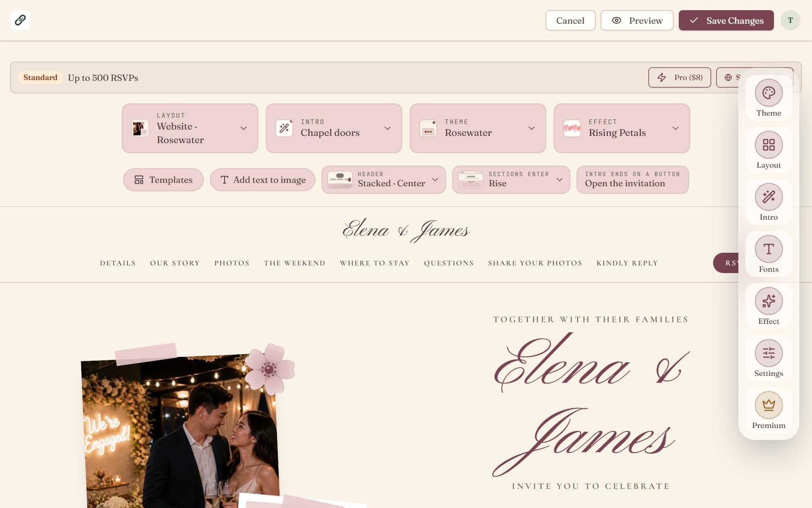Click the Theme card Rosewater swatch icon
This screenshot has width=812, height=508.
428,128
